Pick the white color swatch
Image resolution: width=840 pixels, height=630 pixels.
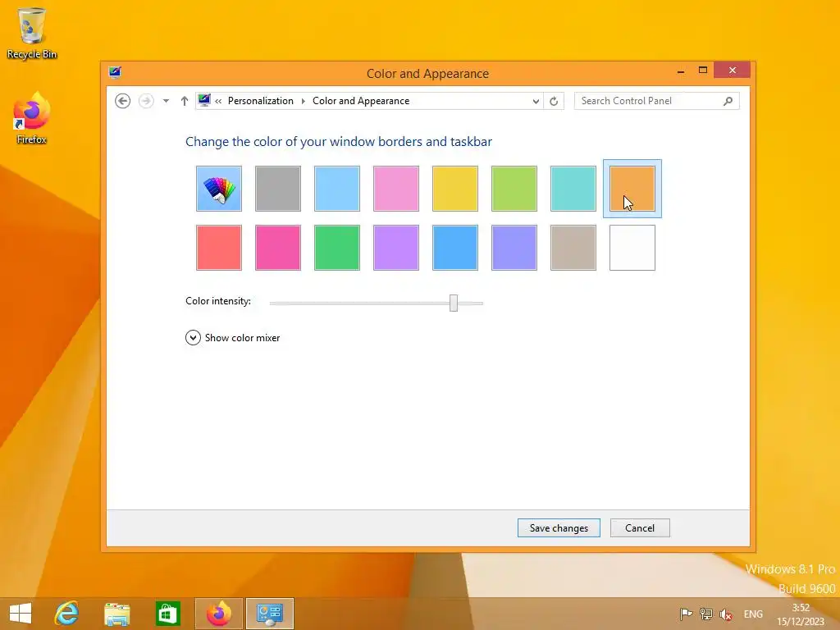click(632, 248)
